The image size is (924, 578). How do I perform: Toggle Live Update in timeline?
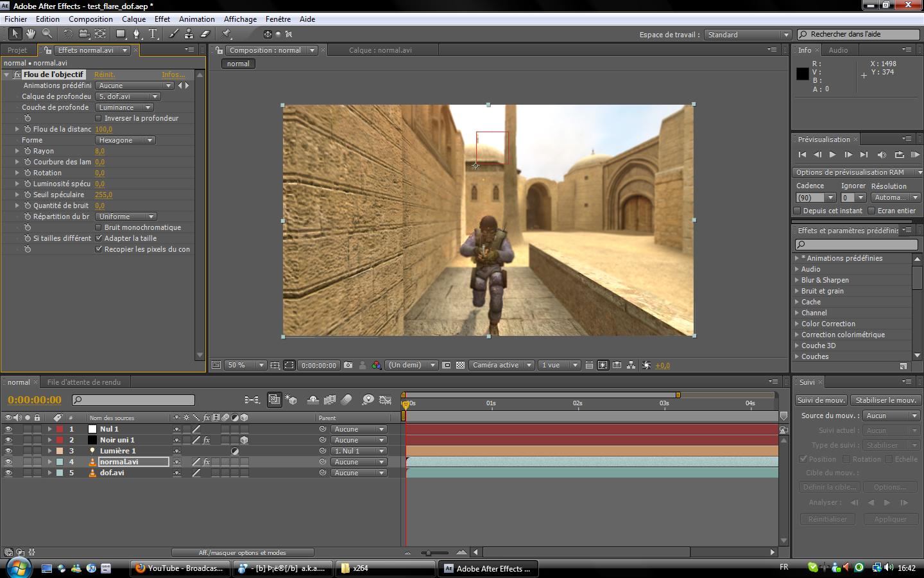coord(274,399)
